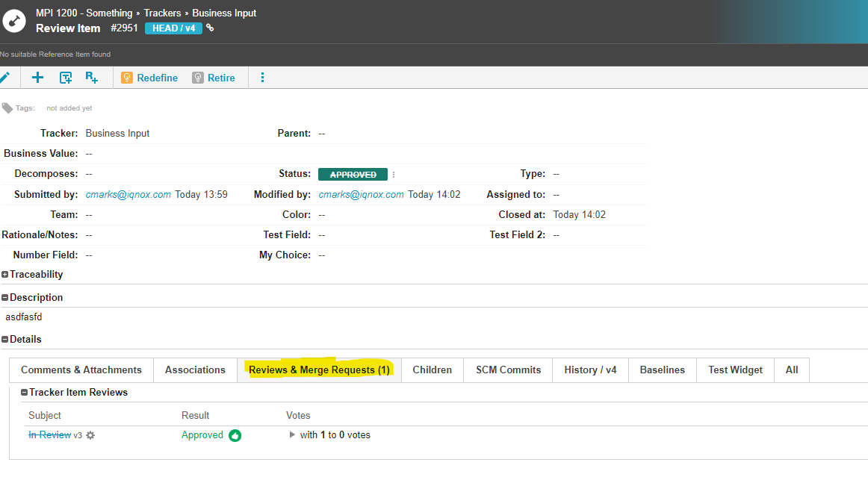
Task: Collapse the Tracker Item Reviews section
Action: pyautogui.click(x=25, y=393)
